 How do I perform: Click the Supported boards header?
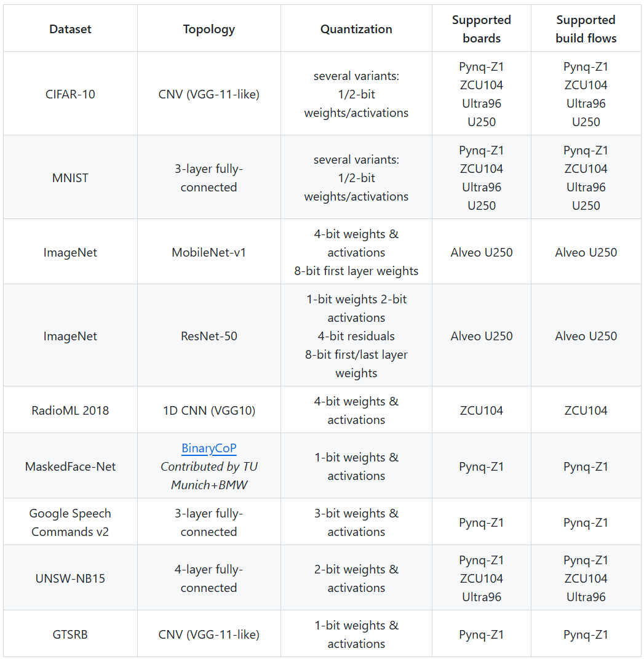coord(482,29)
